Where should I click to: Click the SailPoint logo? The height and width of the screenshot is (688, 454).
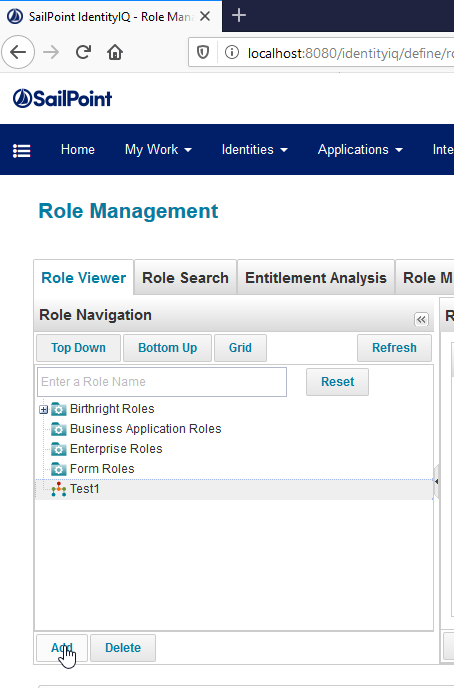62,98
